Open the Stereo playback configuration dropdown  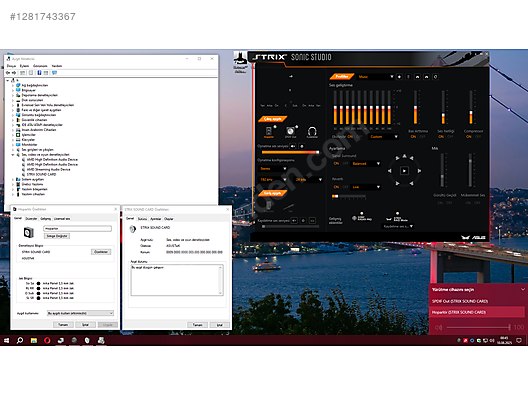click(273, 168)
